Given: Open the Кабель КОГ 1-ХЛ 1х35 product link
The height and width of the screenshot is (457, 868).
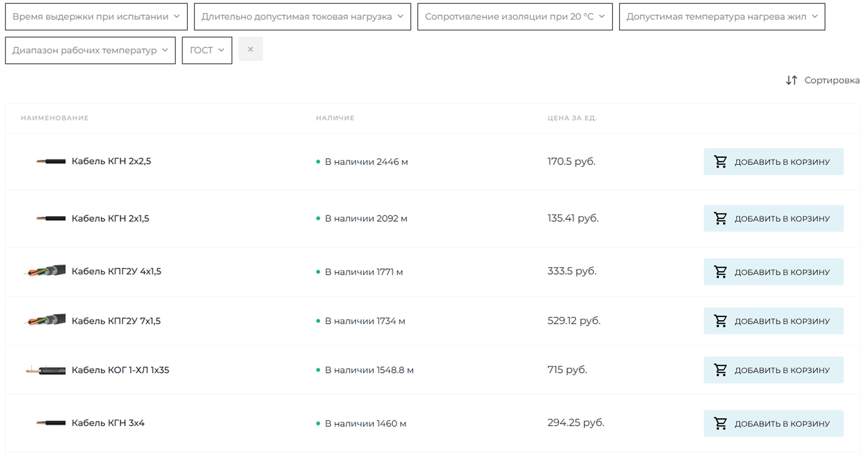Looking at the screenshot, I should click(x=121, y=370).
